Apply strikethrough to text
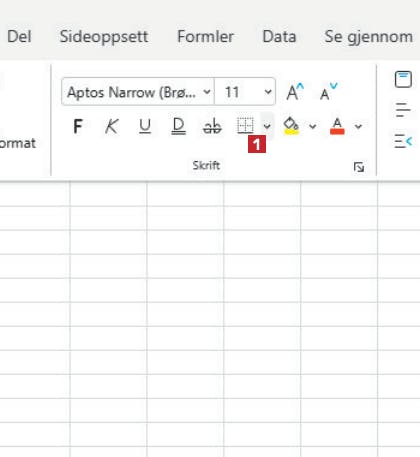This screenshot has height=457, width=420. (212, 126)
